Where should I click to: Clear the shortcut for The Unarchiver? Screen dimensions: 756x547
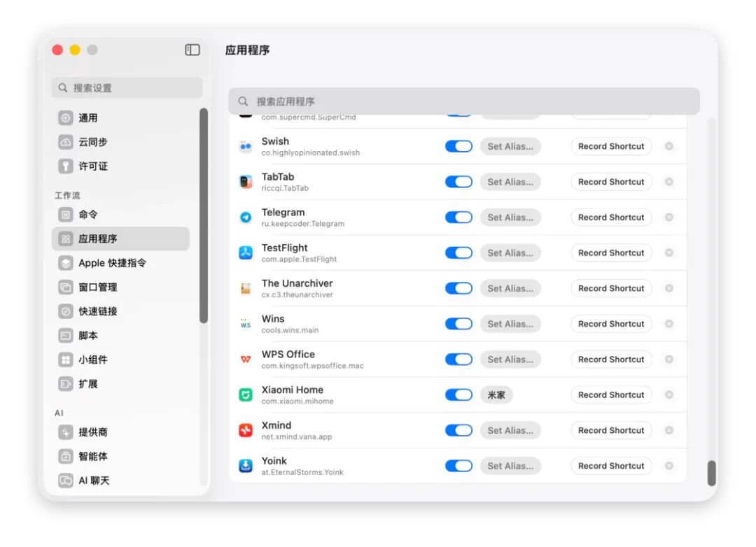click(x=669, y=288)
